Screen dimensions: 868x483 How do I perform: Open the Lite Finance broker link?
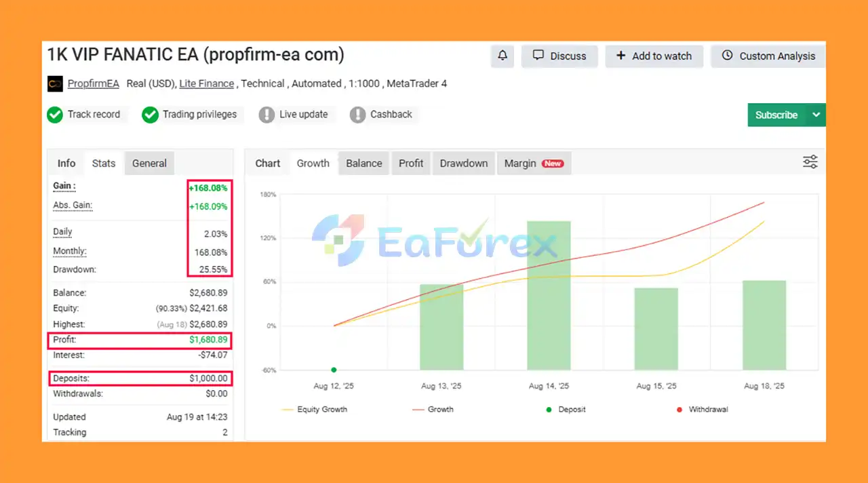[207, 84]
